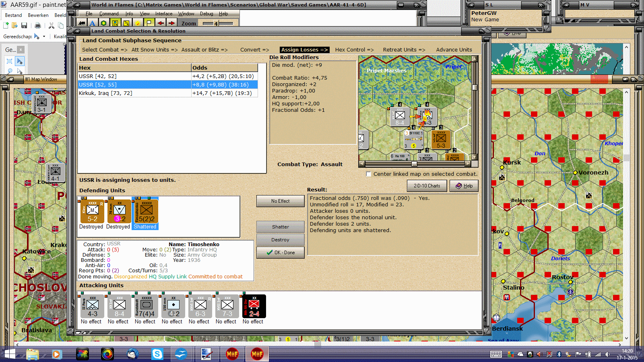Click paint.net save icon
The image size is (644, 362).
pos(24,25)
